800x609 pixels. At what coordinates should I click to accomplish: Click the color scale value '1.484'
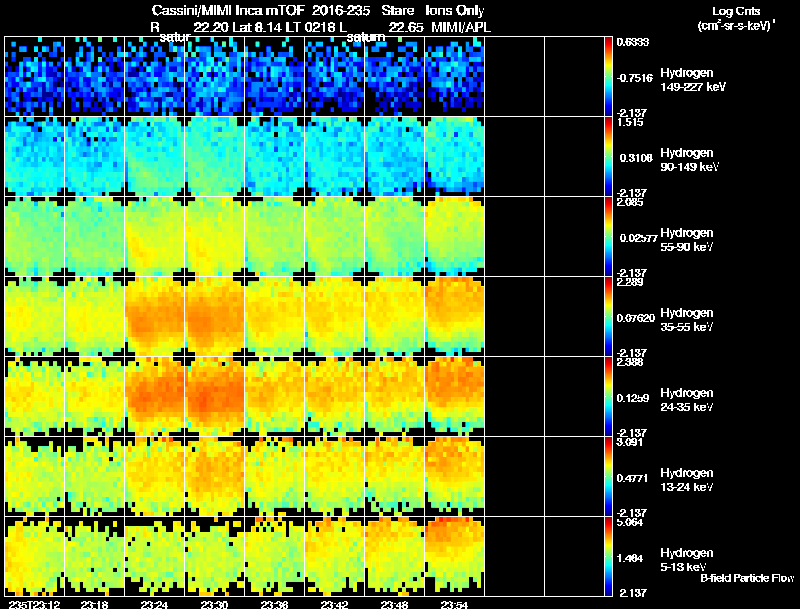630,559
